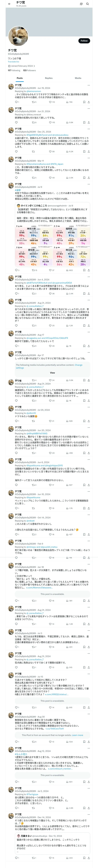98x868 pixels.
Task: Click the refresh icon beside the search icon
Action: [81, 4]
